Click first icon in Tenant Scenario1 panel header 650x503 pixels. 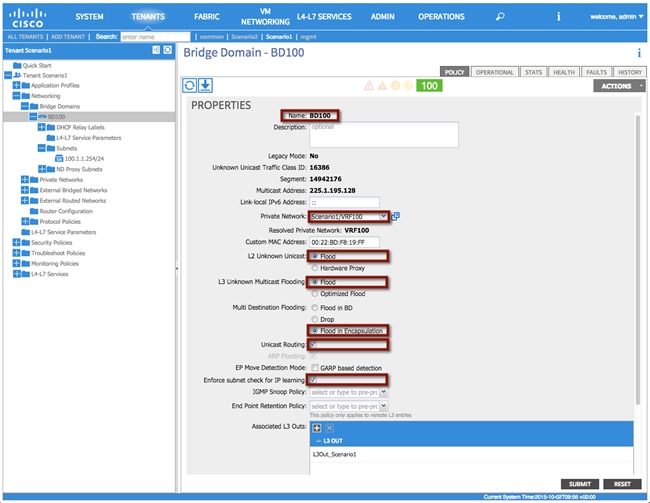(x=156, y=50)
